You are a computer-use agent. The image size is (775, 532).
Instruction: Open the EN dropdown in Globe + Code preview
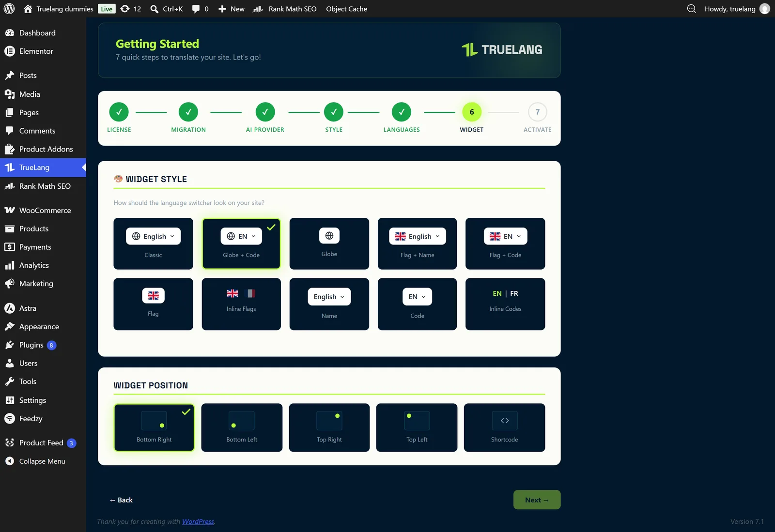pos(241,236)
